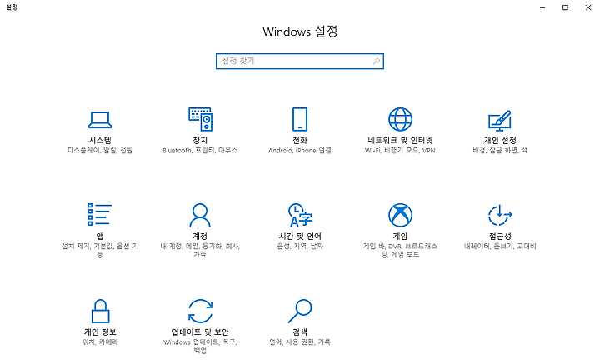Click the 업데이트 및 보안 title

click(x=200, y=332)
